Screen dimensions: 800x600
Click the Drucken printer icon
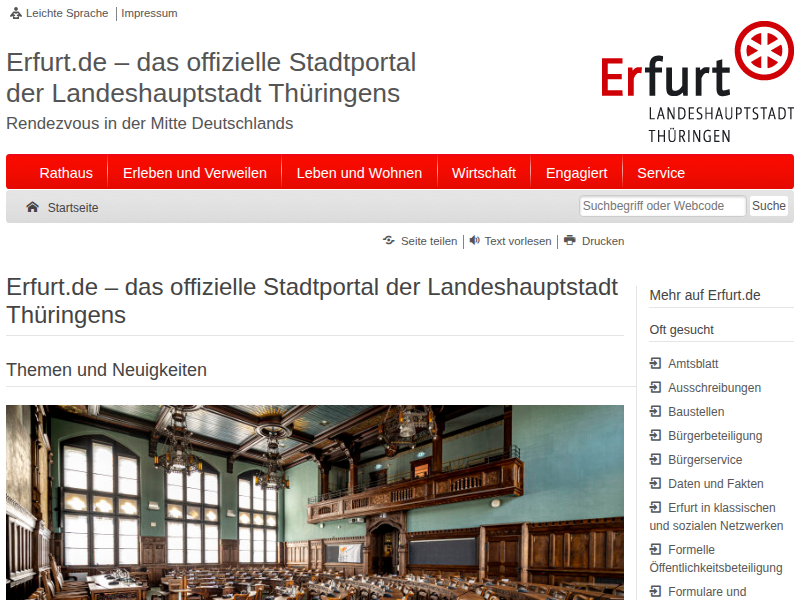point(570,240)
